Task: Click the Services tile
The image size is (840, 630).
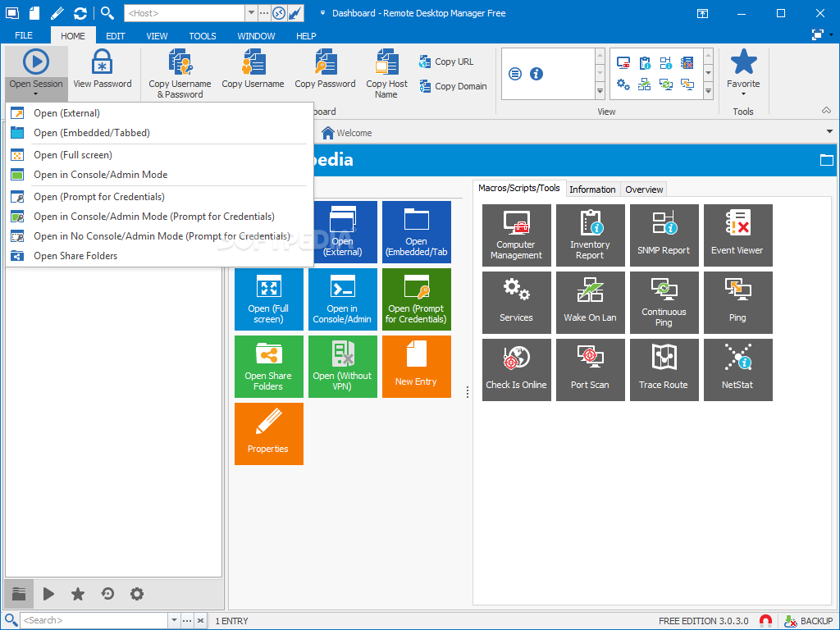Action: coord(517,303)
